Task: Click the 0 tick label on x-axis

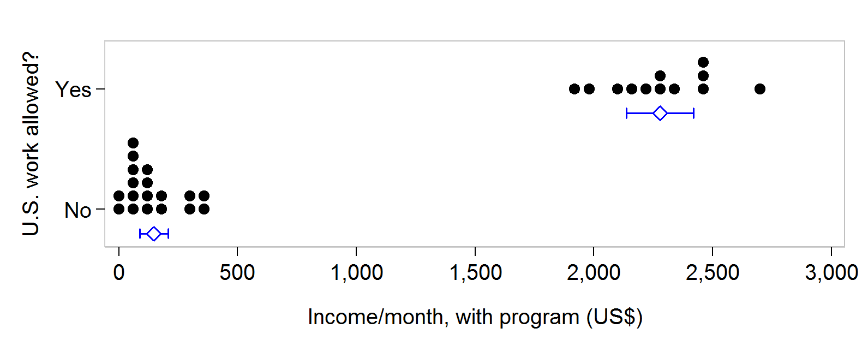Action: 119,272
